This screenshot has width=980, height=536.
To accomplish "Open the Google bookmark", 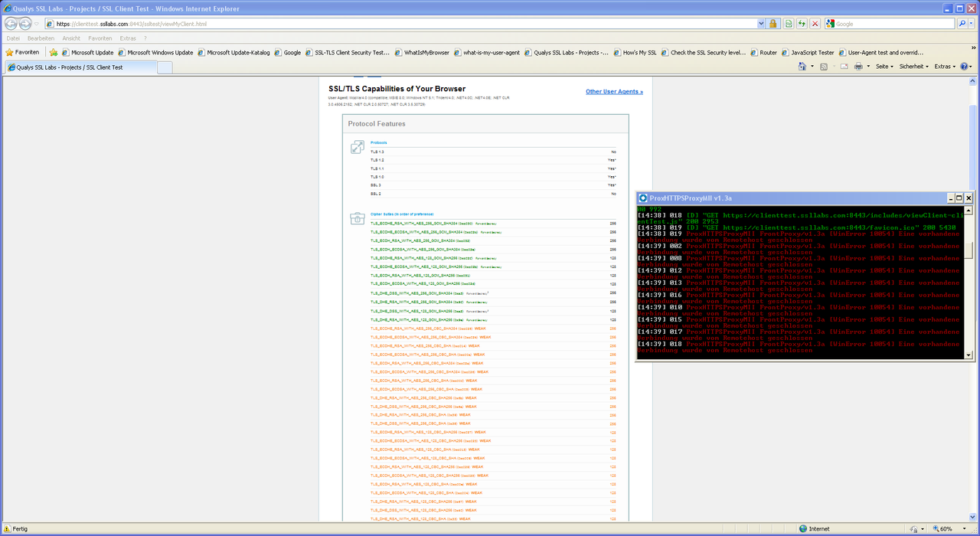I will [288, 53].
